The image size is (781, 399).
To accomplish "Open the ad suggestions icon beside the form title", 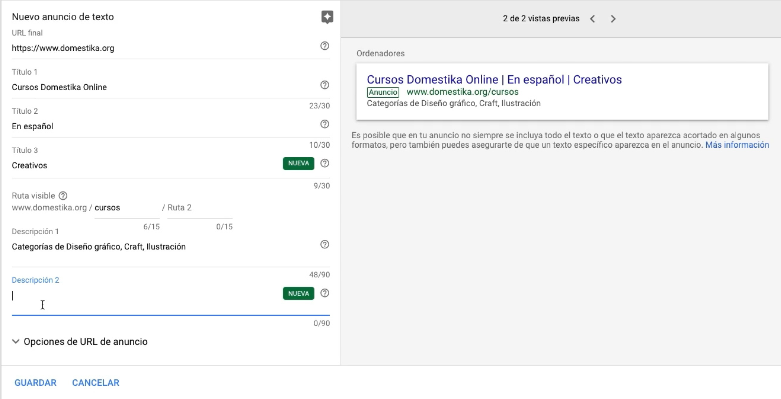I will tap(327, 17).
